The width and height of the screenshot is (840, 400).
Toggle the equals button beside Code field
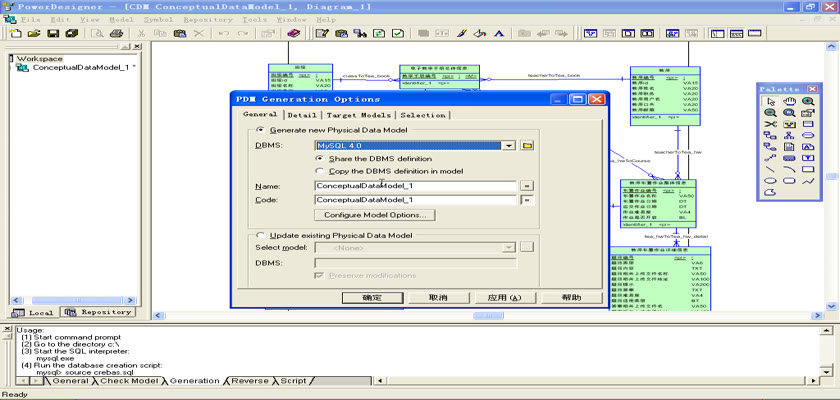click(x=528, y=200)
